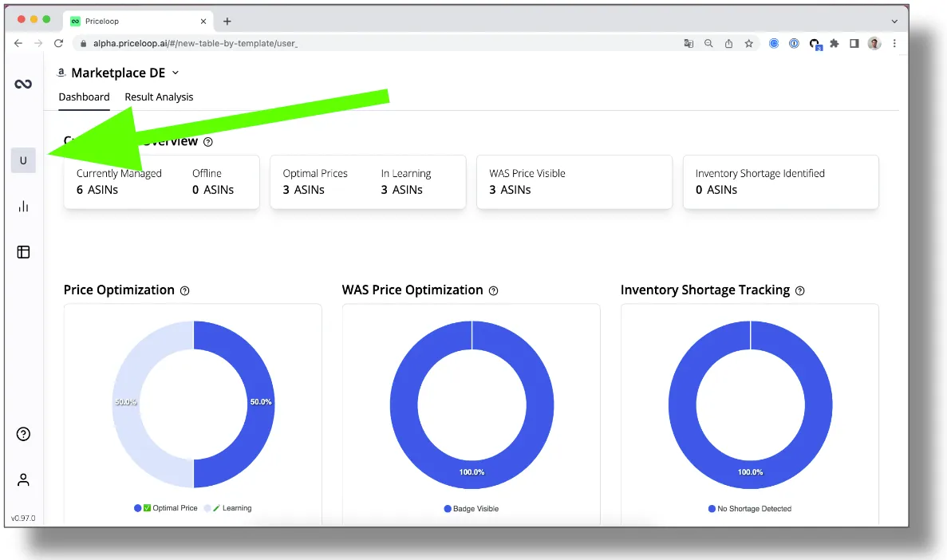Open a new browser tab with plus
The height and width of the screenshot is (560, 947).
coord(227,22)
